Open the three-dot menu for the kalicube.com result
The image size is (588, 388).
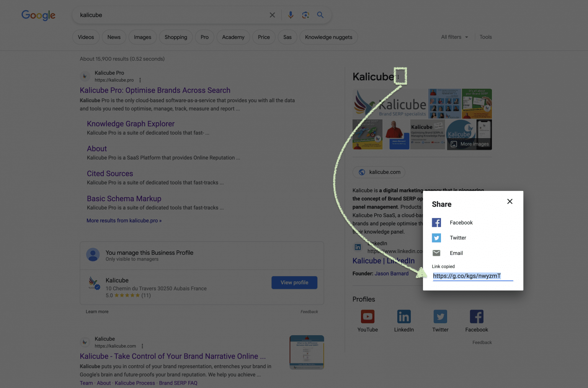point(142,346)
